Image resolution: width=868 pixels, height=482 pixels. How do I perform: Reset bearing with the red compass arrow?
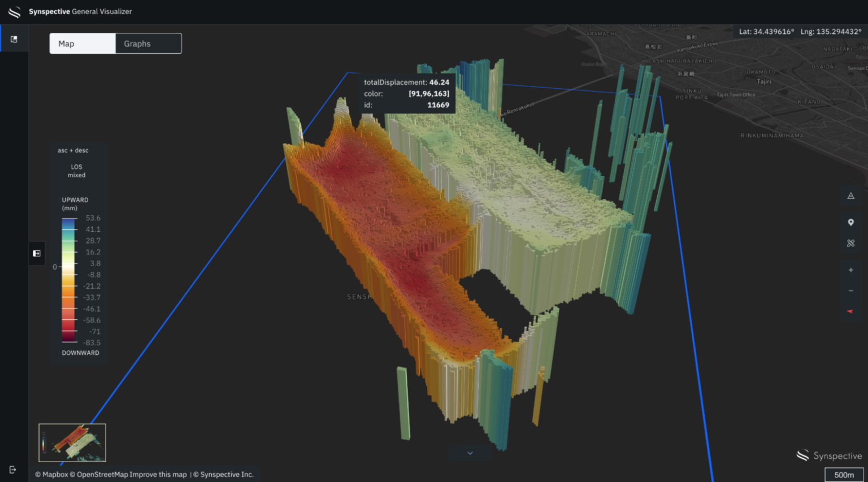850,311
